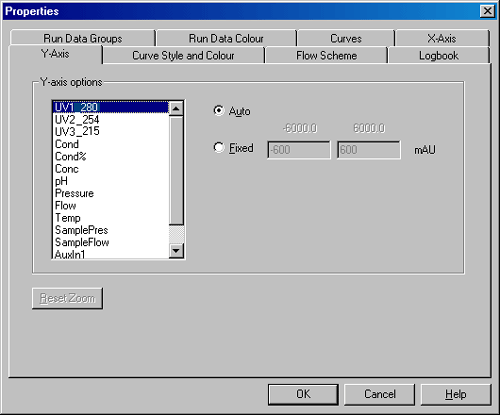
Task: Click the list scroll up arrow
Action: 176,109
